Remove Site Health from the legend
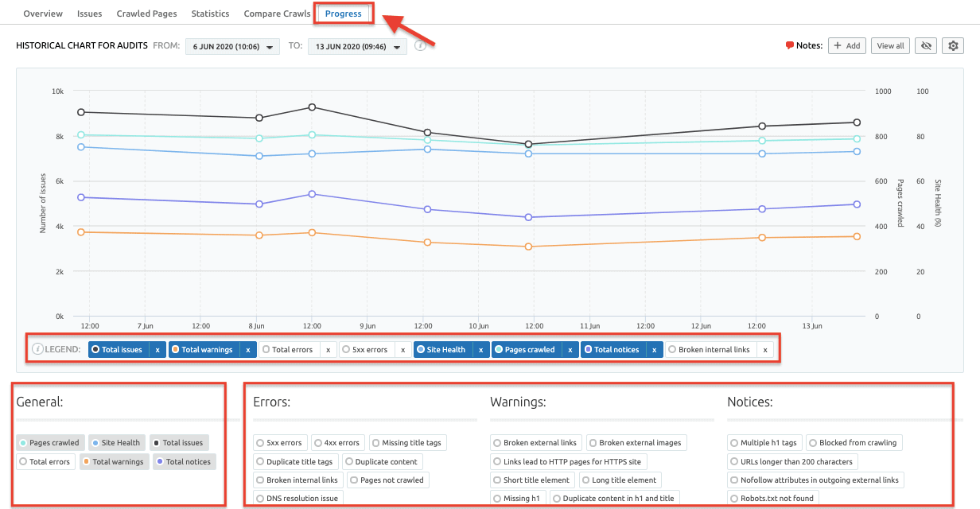980x509 pixels. click(480, 350)
